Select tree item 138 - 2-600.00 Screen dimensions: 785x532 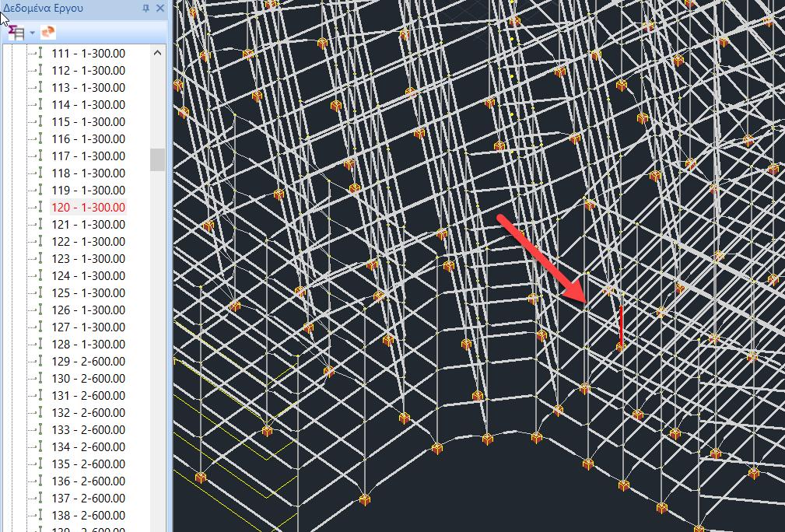[88, 516]
